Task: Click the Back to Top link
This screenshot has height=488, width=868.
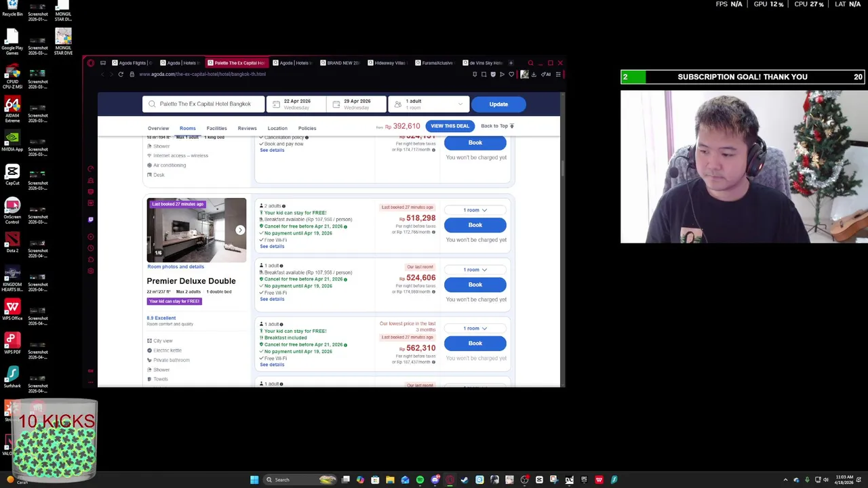Action: 497,126
